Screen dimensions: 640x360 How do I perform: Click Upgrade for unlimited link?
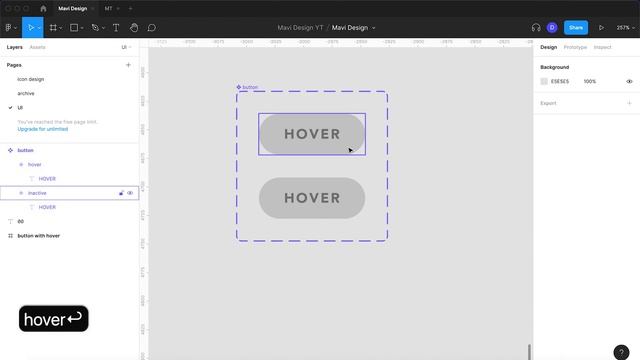point(43,129)
